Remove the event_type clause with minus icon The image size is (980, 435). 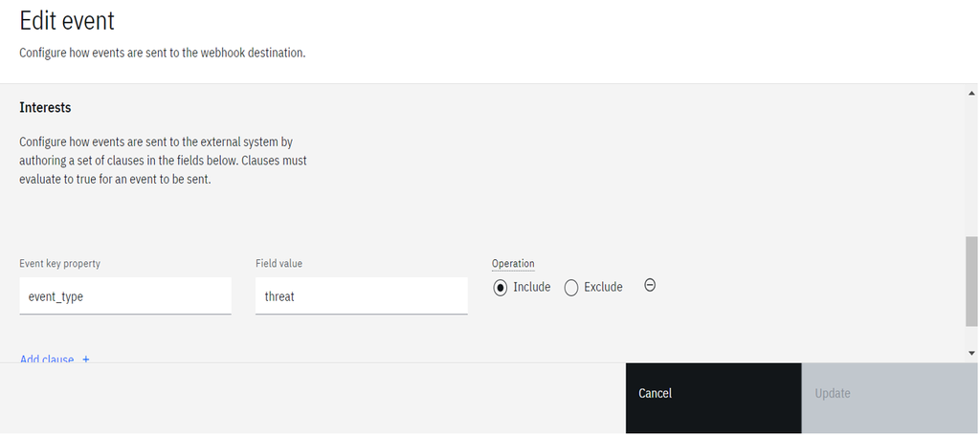[x=650, y=285]
